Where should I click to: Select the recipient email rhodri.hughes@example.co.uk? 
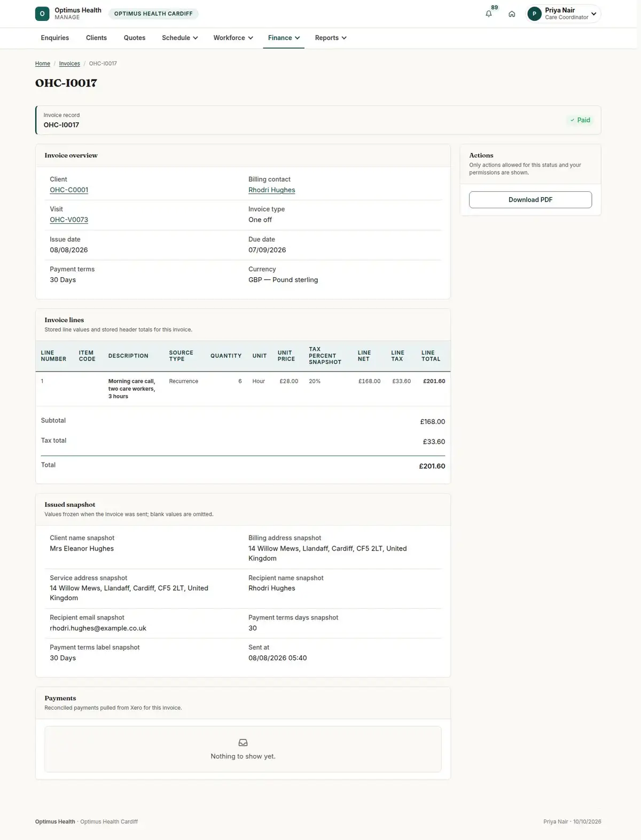[x=98, y=629]
